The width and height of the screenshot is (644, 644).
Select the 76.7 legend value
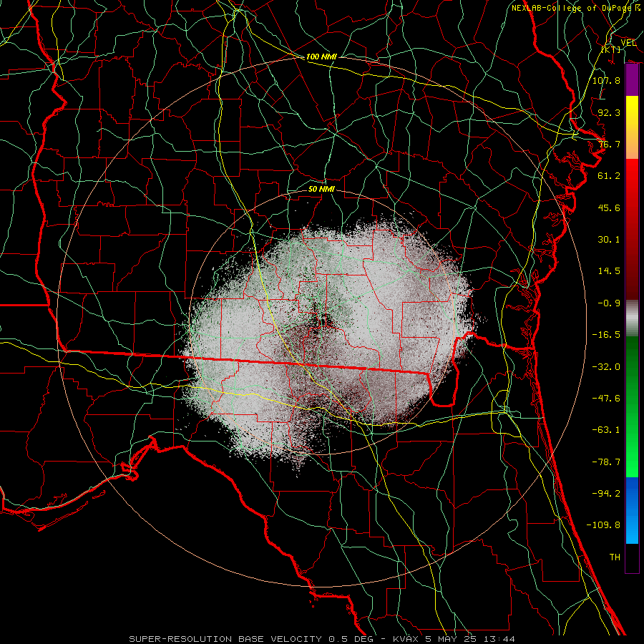[x=609, y=144]
